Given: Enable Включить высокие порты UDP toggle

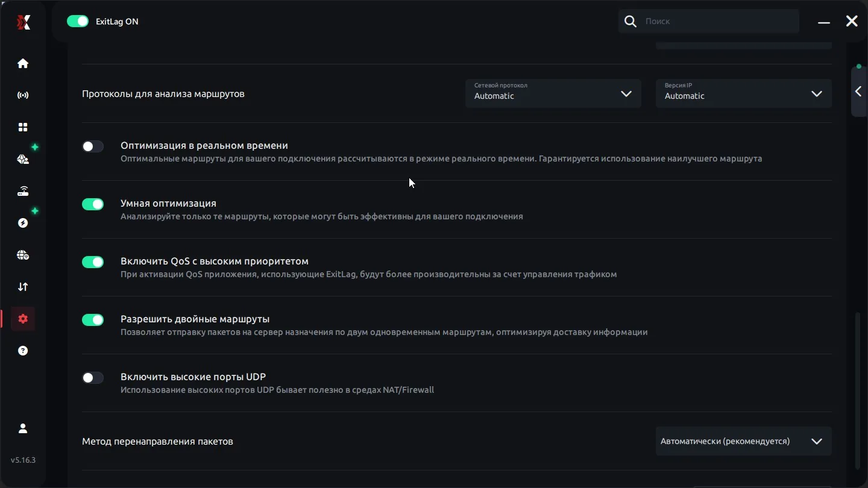Looking at the screenshot, I should 93,378.
